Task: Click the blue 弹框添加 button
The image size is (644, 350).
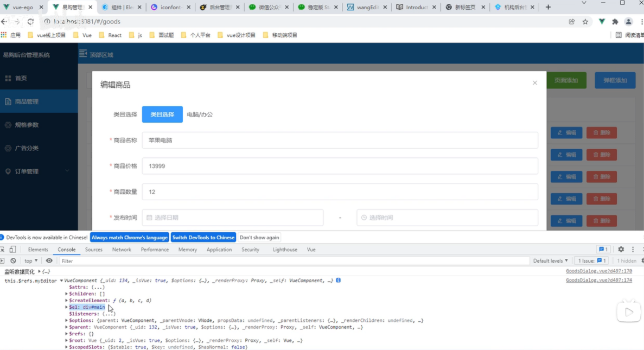Action: pos(615,80)
